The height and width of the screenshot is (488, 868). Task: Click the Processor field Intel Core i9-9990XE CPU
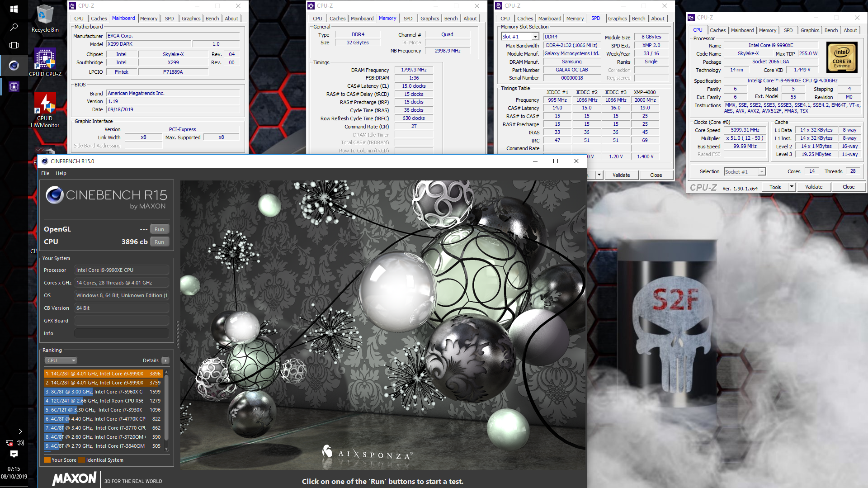122,270
